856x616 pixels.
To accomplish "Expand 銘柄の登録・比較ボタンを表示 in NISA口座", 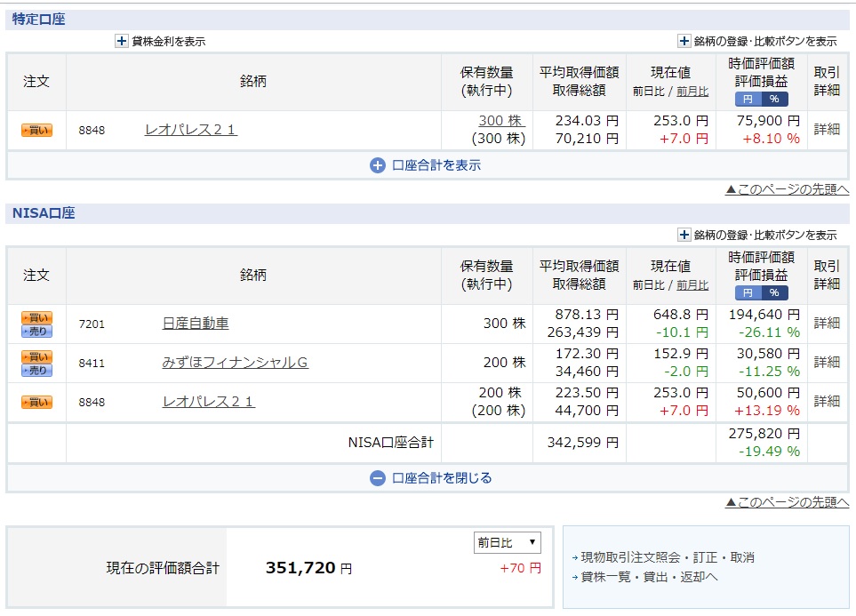I will pyautogui.click(x=684, y=235).
